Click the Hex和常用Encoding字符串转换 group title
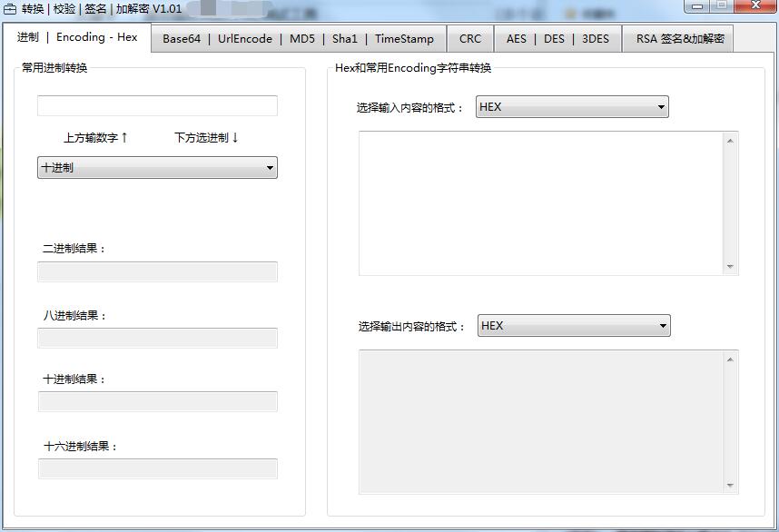Viewport: 779px width, 532px height. coord(413,67)
